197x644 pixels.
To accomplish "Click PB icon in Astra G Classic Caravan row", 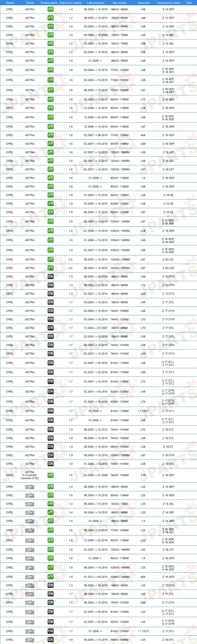I will pos(50,475).
